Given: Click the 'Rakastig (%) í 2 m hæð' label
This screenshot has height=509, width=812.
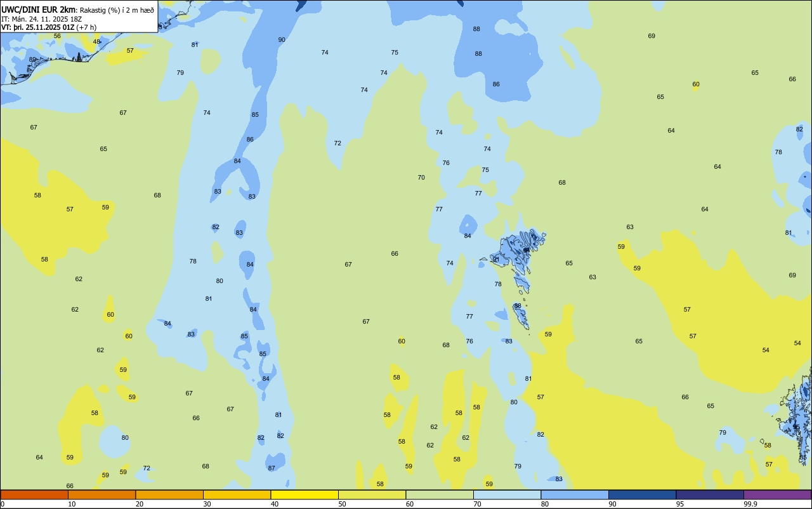Looking at the screenshot, I should pyautogui.click(x=117, y=10).
